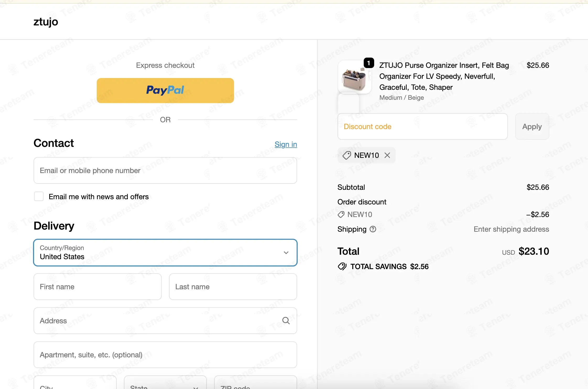Remove the NEW10 discount code tag
Screen dimensions: 588x389
click(387, 155)
